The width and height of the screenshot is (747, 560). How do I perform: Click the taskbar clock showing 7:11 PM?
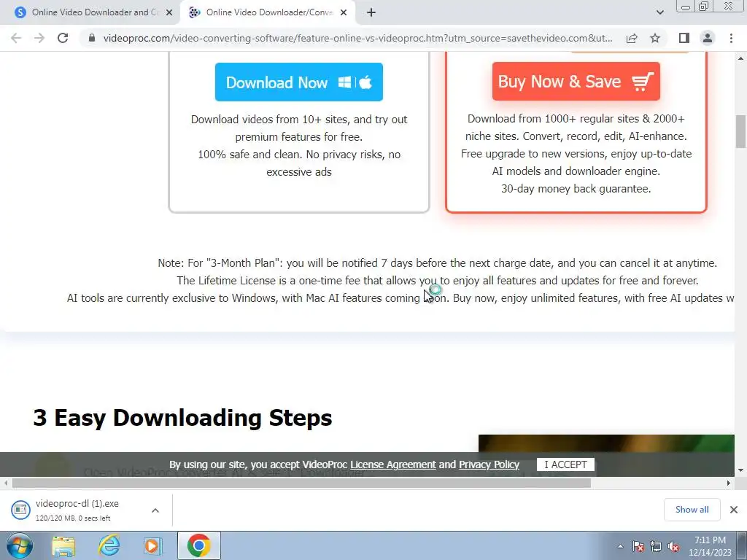[x=710, y=546]
